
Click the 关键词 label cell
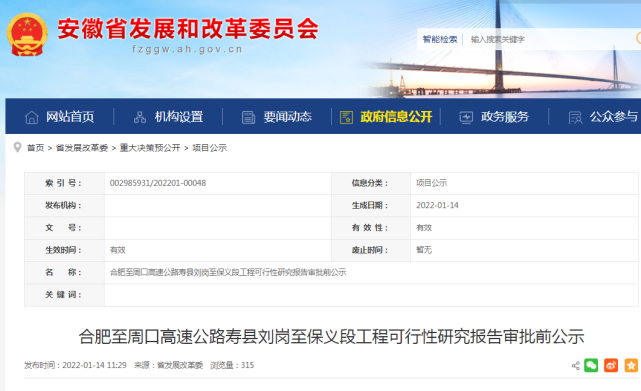pyautogui.click(x=65, y=295)
